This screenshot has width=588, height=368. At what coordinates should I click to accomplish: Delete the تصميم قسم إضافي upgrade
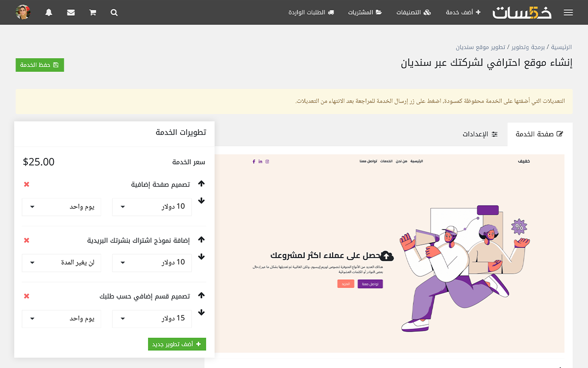[x=26, y=296]
